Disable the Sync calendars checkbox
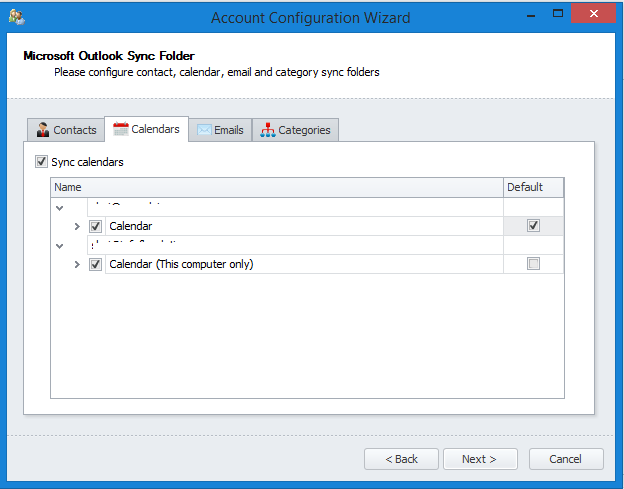Viewport: 624px width, 489px height. coord(41,162)
